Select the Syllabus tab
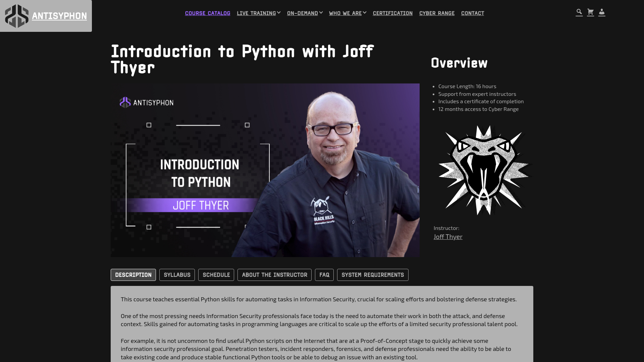Viewport: 644px width, 362px height. (x=177, y=275)
